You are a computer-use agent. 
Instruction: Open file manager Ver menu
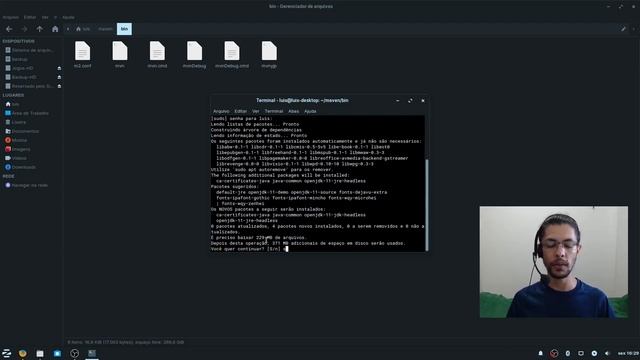[45, 17]
